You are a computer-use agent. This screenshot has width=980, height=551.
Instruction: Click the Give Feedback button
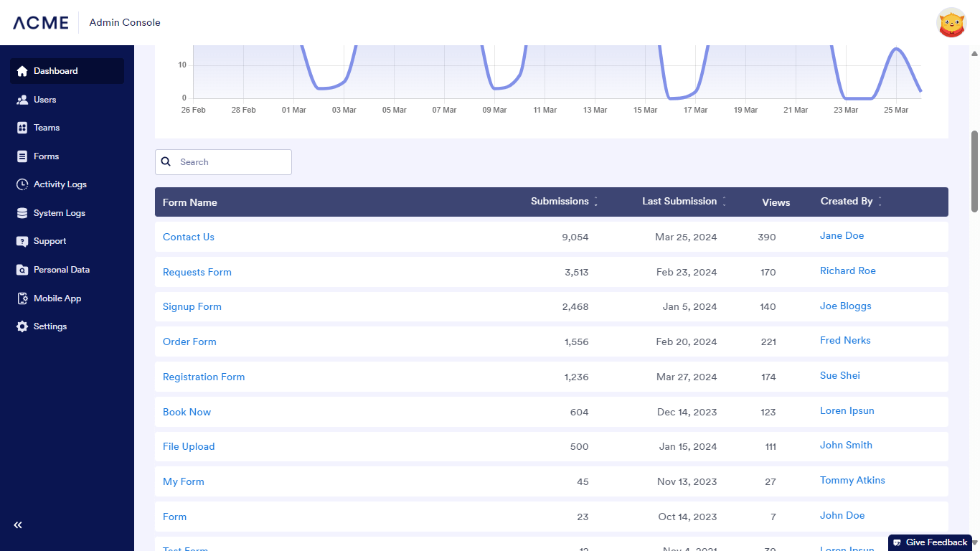coord(930,542)
